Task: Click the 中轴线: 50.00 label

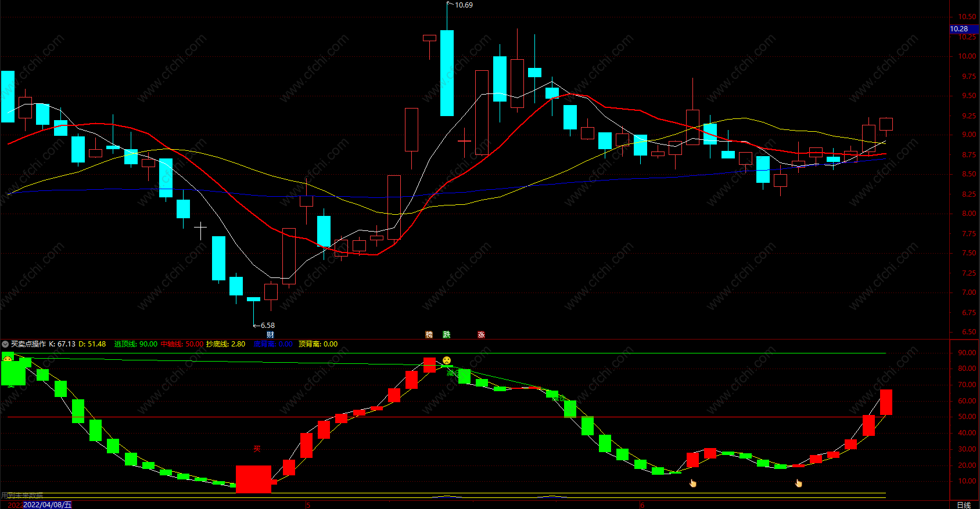Action: tap(182, 344)
